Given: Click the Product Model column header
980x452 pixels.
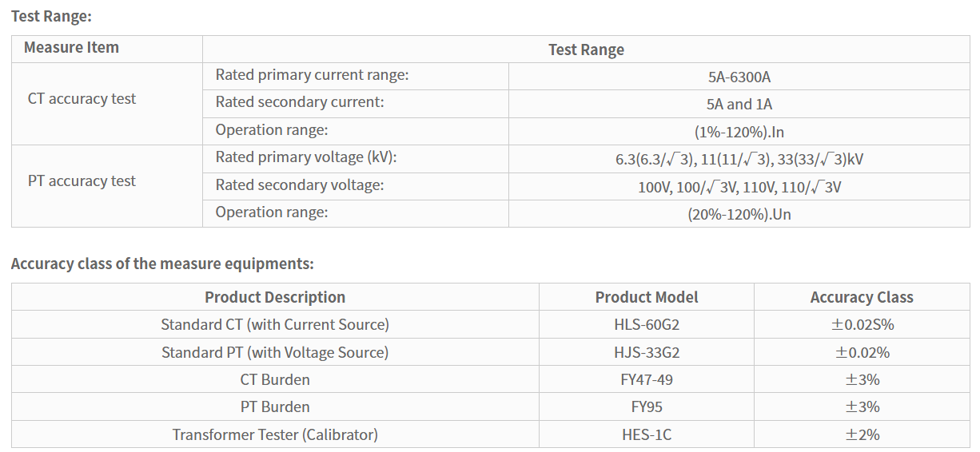Looking at the screenshot, I should 647,297.
